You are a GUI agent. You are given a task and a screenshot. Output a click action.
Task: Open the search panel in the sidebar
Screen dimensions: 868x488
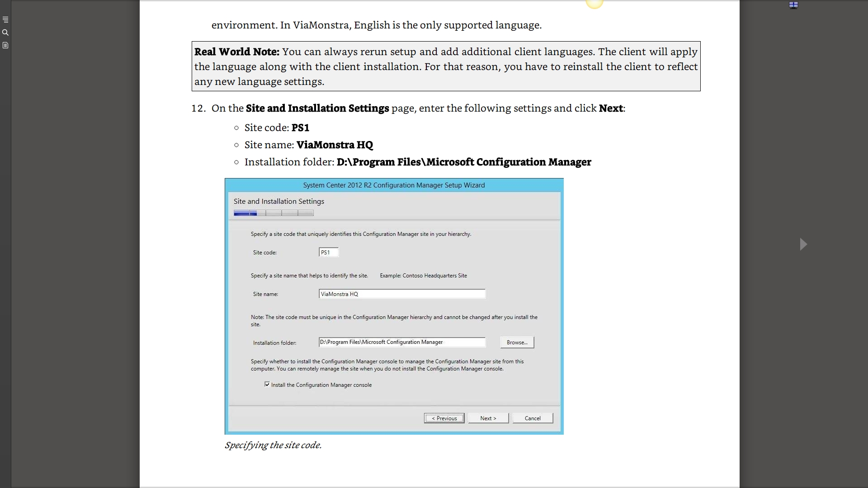pyautogui.click(x=5, y=33)
